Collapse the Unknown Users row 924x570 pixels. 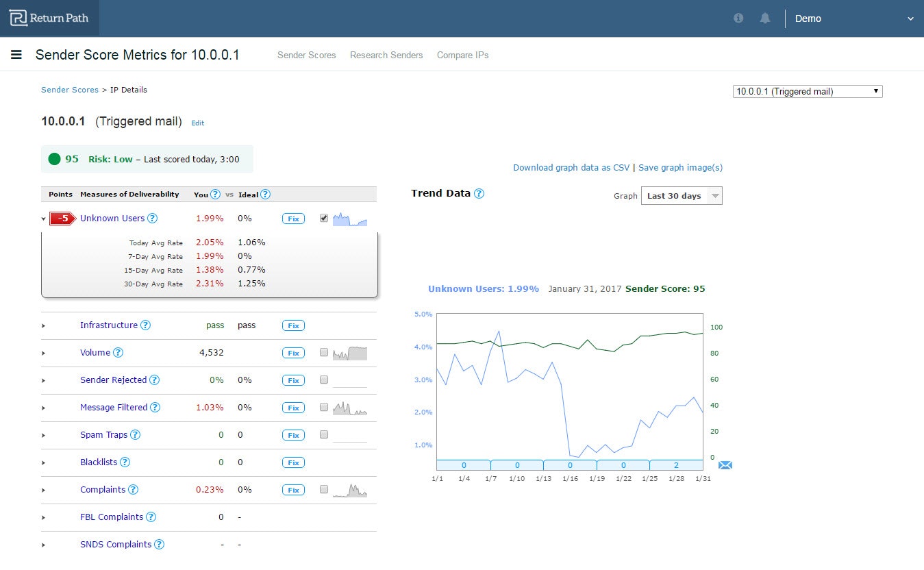43,219
